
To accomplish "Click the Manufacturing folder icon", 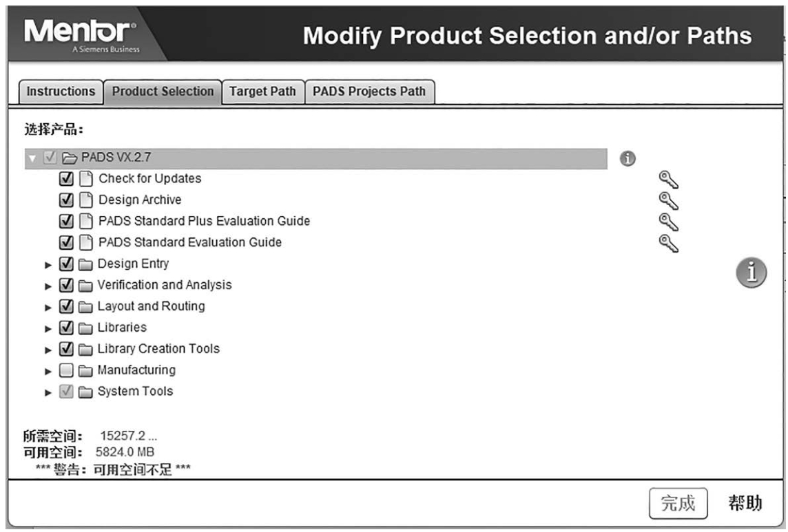I will click(x=86, y=371).
